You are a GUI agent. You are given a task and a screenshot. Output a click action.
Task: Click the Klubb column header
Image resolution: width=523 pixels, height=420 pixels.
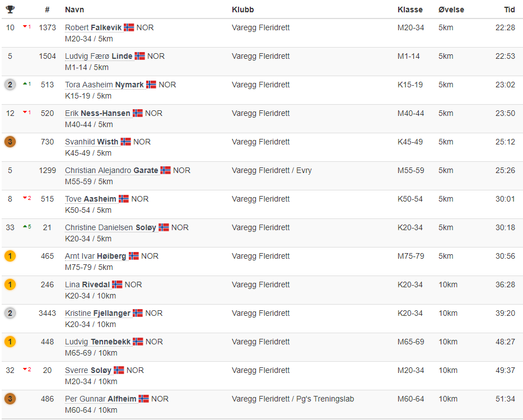[x=242, y=10]
